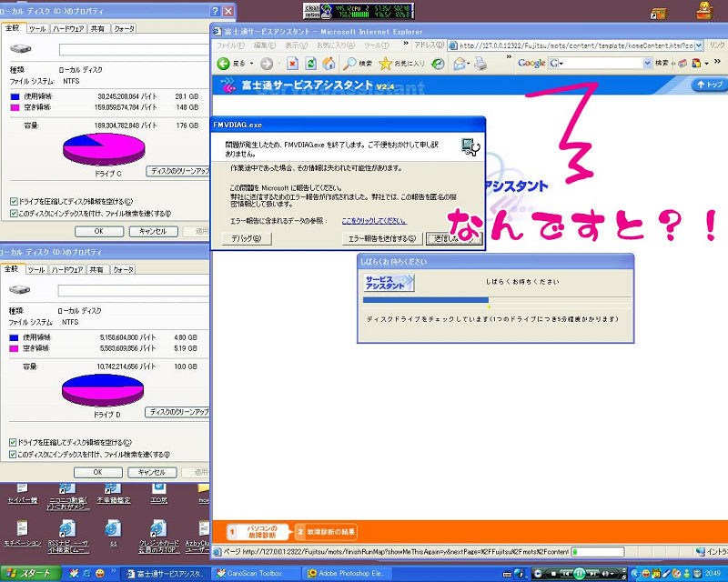Click OK in C: drive properties
728x582 pixels.
click(99, 231)
